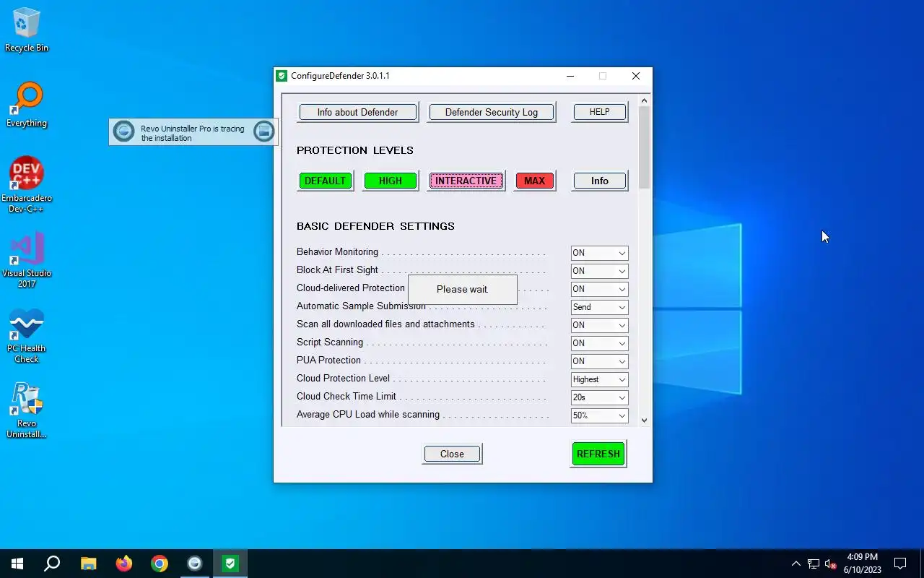Open Behavior Monitoring dropdown
Screen dimensions: 924x578
tap(599, 253)
